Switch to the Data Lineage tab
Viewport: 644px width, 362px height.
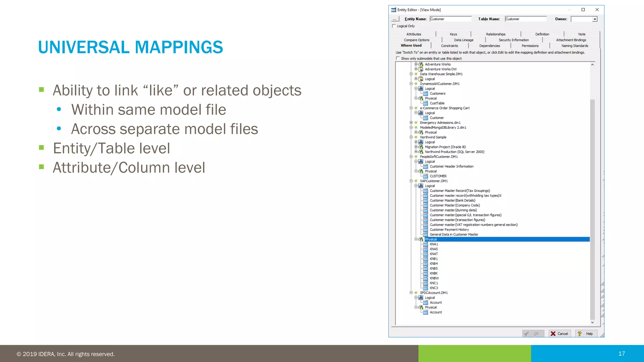pos(464,40)
